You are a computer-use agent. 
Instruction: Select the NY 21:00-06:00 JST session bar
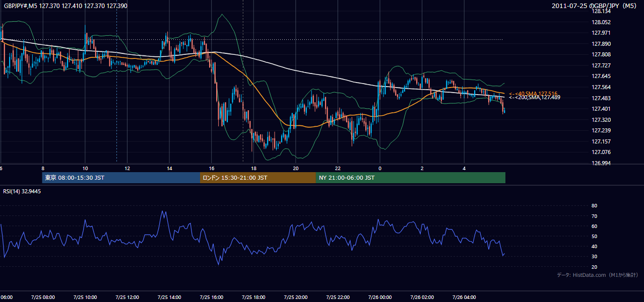[411, 178]
